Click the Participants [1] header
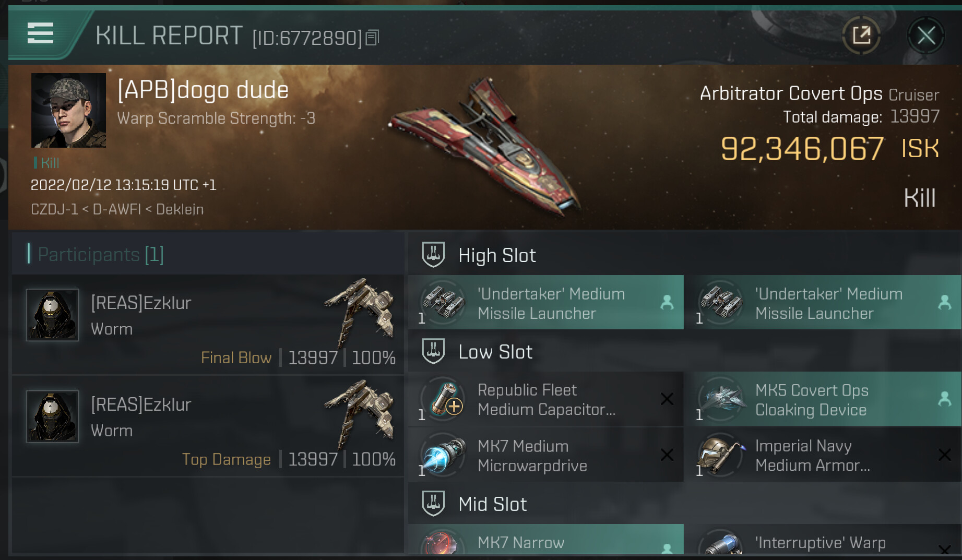Screen dimensions: 962x560 coord(100,254)
